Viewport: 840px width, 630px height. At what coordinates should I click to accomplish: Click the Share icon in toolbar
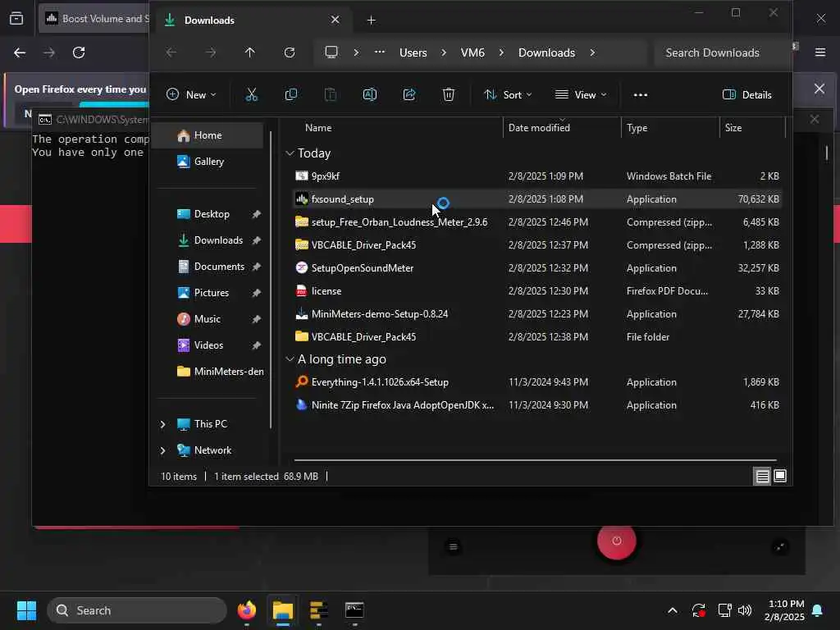409,95
